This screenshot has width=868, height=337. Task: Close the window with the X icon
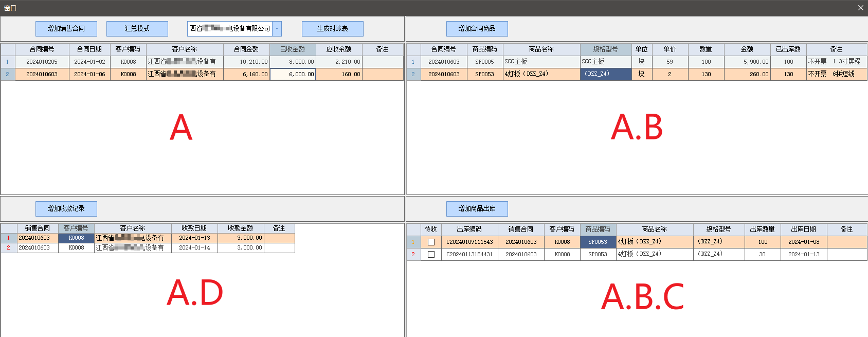pos(860,8)
